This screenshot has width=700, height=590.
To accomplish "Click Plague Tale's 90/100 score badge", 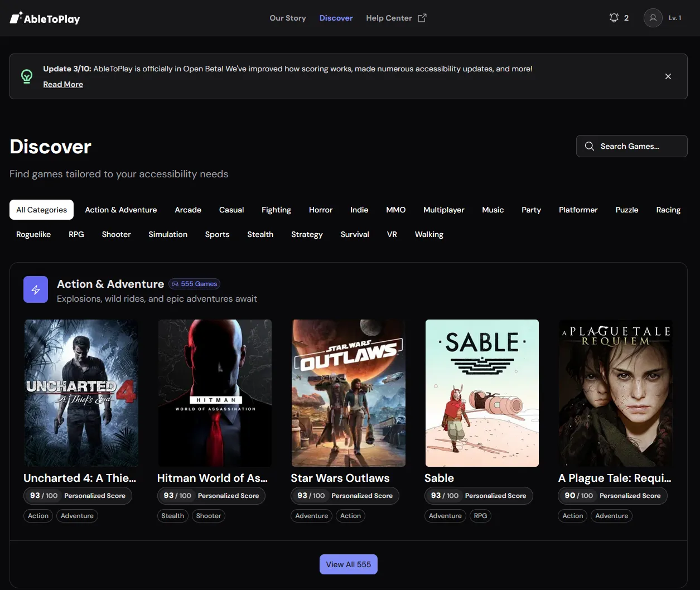I will tap(612, 496).
